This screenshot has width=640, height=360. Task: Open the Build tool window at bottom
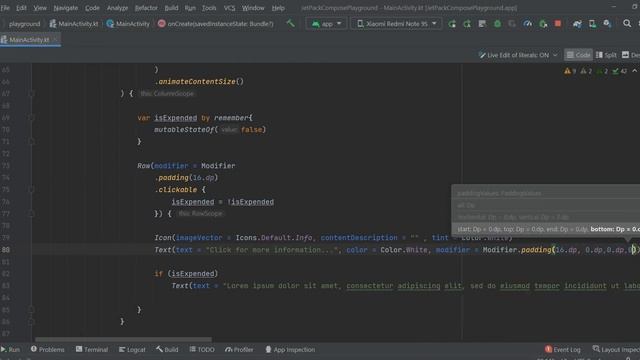click(x=167, y=349)
